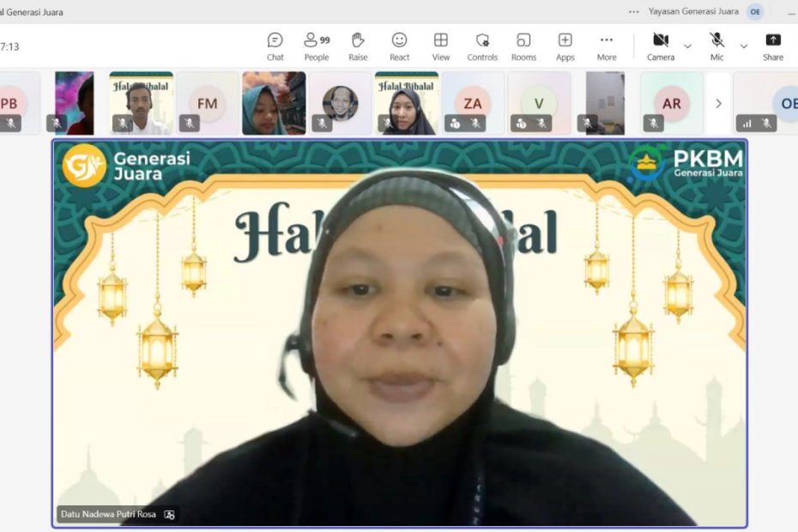Open the React emoji picker
The height and width of the screenshot is (532, 798).
tap(399, 46)
